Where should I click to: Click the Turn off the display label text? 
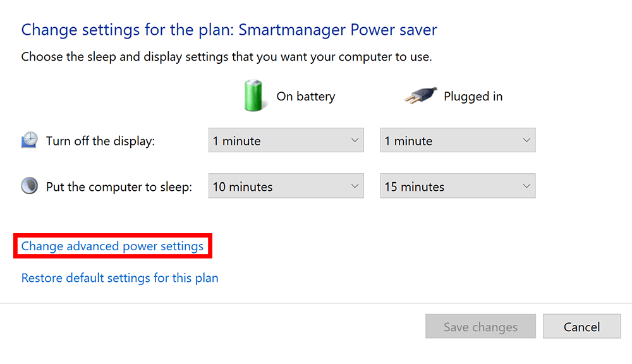click(100, 141)
